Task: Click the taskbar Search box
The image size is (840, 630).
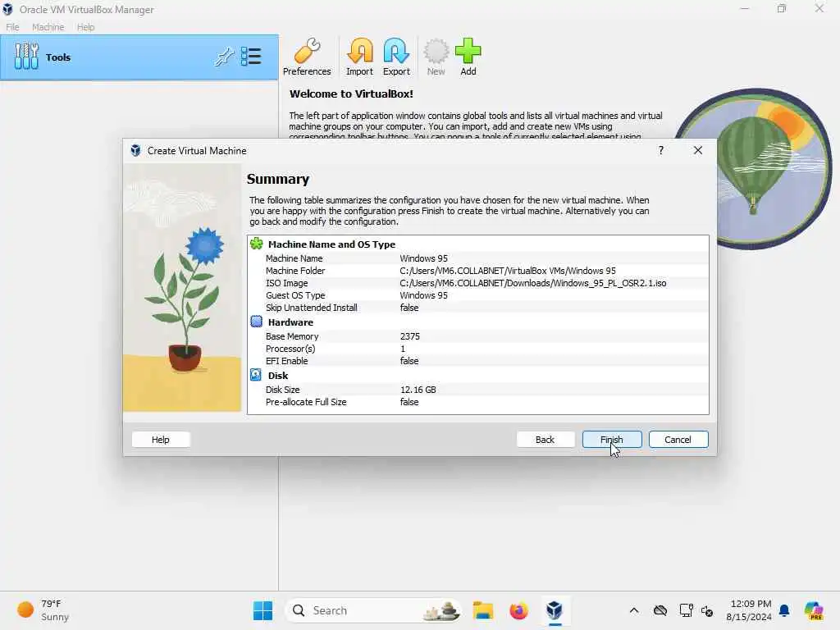Action: [x=373, y=610]
